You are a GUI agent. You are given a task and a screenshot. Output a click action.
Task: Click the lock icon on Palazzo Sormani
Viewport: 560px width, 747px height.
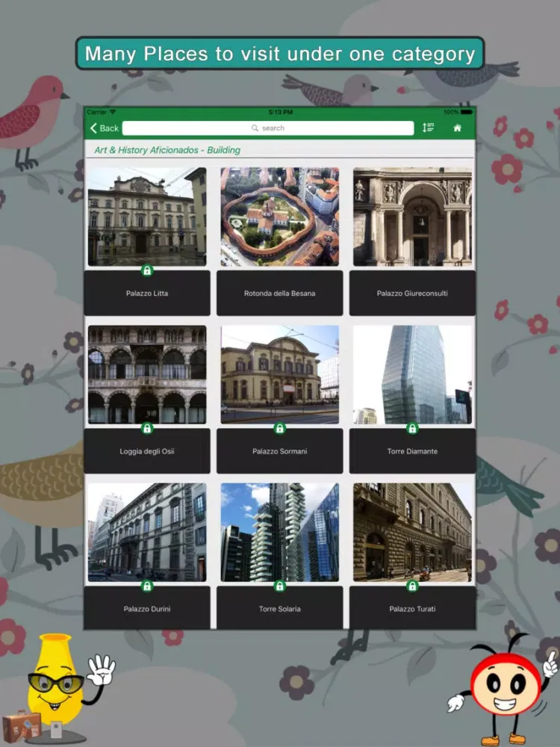point(279,428)
